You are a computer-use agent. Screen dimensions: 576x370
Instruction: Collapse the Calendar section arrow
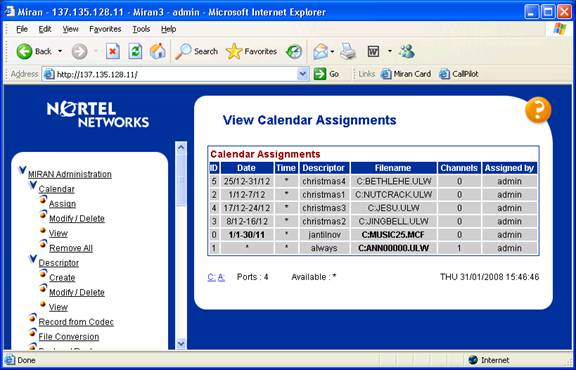coord(33,185)
